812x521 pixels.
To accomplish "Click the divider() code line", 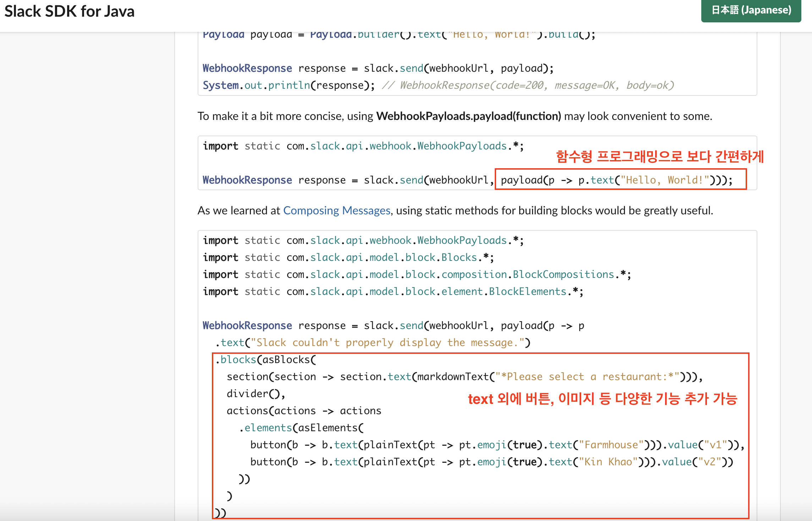I will [256, 394].
